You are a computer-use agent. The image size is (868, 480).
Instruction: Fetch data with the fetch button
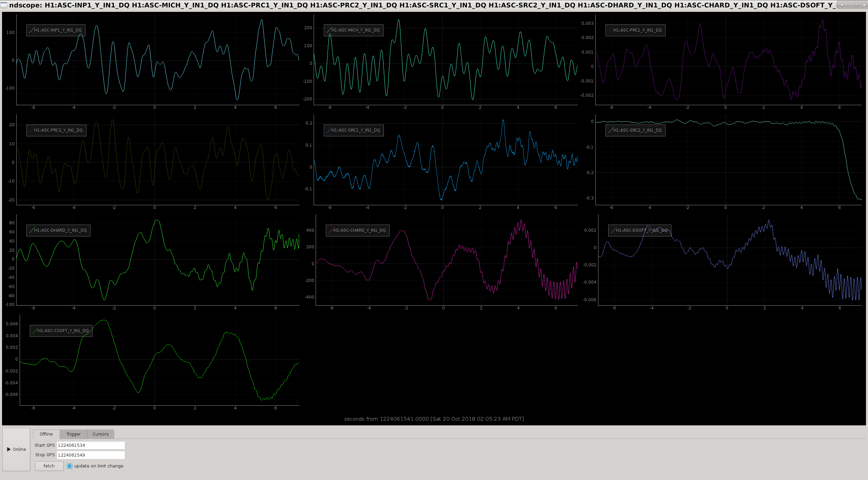click(x=49, y=466)
